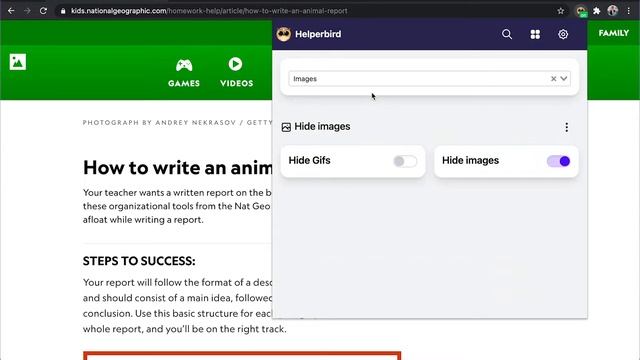Screen dimensions: 640x360
Task: Open the Helperbird grid apps icon
Action: click(x=535, y=34)
